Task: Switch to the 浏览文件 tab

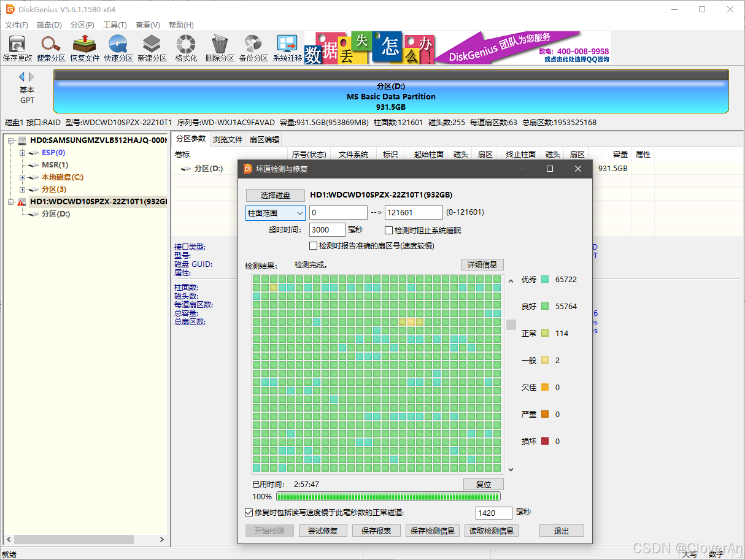Action: (228, 139)
